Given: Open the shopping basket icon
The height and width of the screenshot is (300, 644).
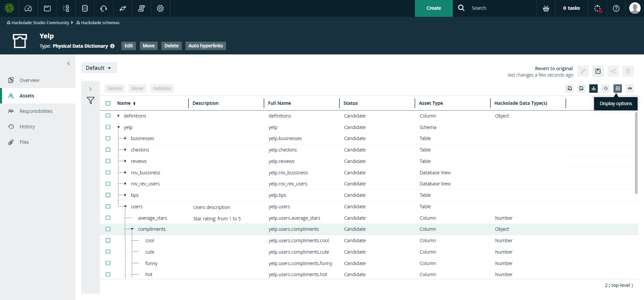Looking at the screenshot, I should click(546, 8).
